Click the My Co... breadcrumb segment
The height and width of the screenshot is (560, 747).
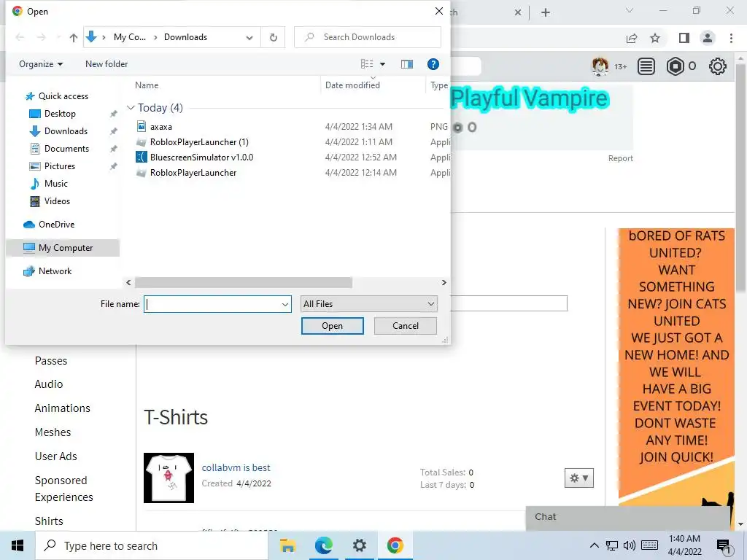click(130, 37)
